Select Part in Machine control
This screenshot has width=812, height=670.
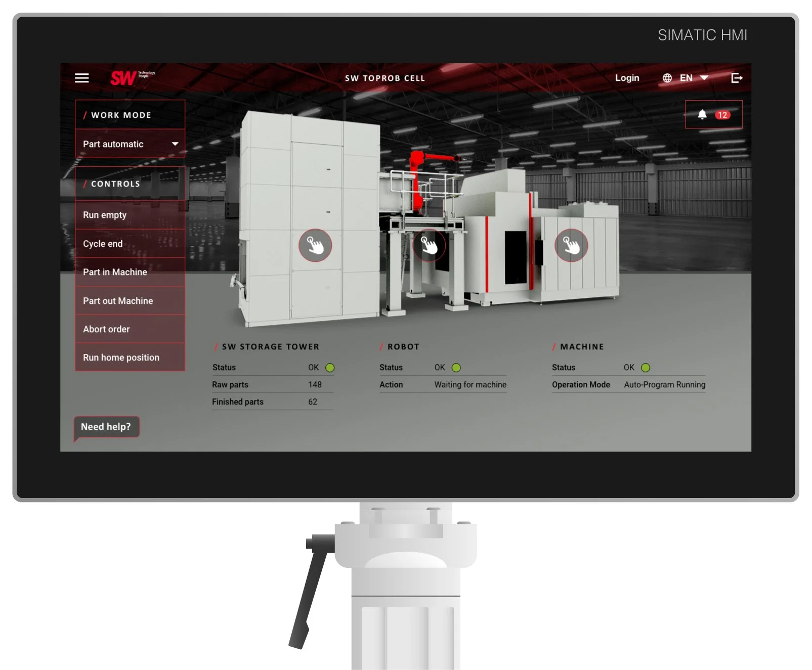(130, 272)
